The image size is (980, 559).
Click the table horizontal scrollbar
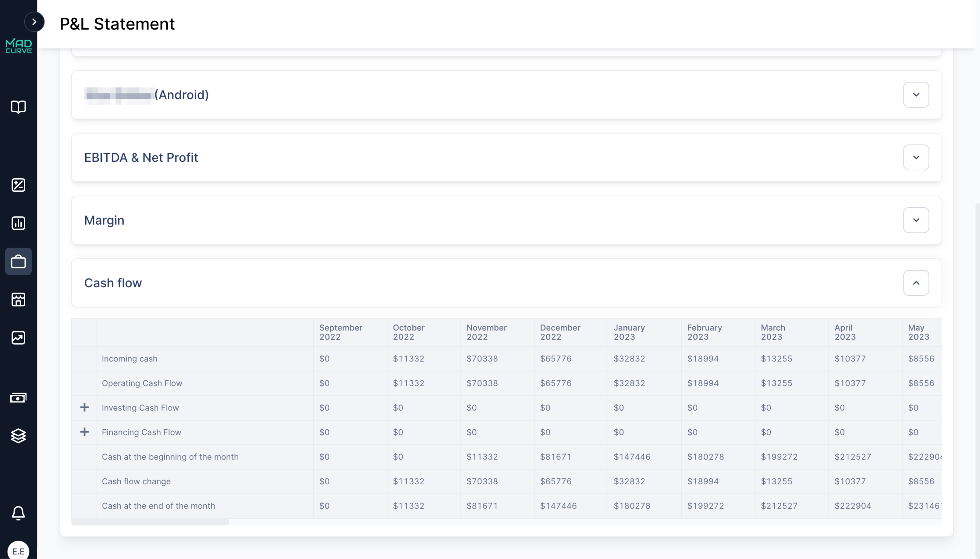[x=150, y=522]
